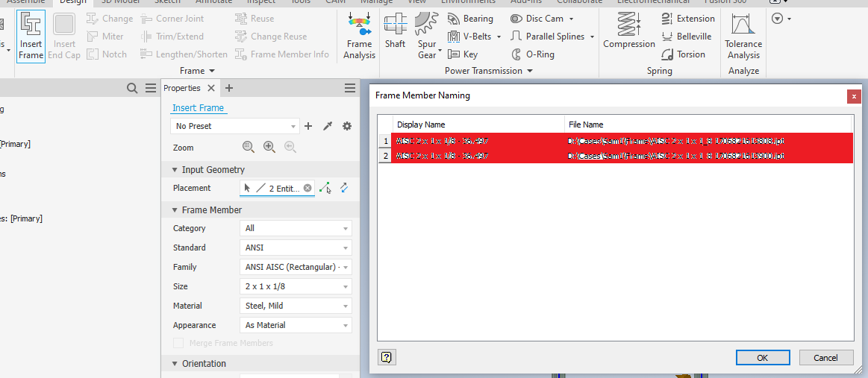Viewport: 868px width, 378px height.
Task: Click the File Name column header
Action: pos(708,125)
